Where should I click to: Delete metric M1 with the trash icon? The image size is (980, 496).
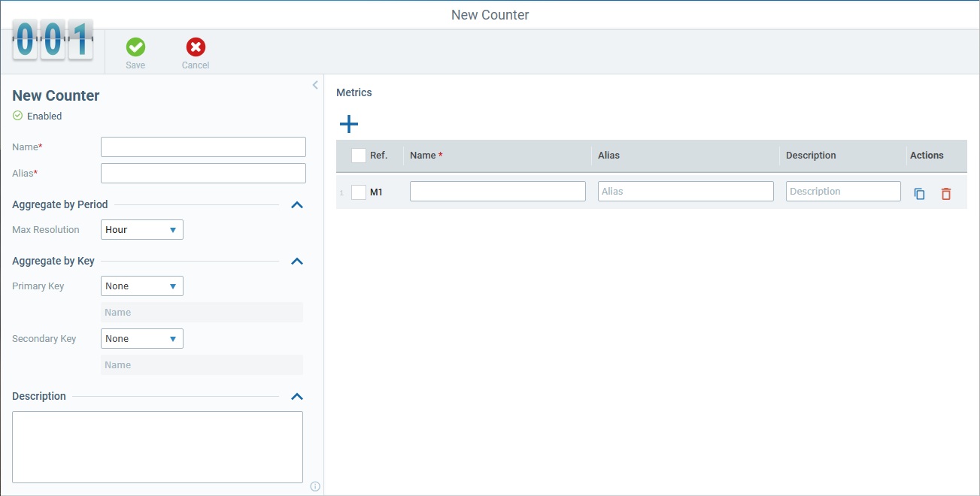pyautogui.click(x=945, y=193)
